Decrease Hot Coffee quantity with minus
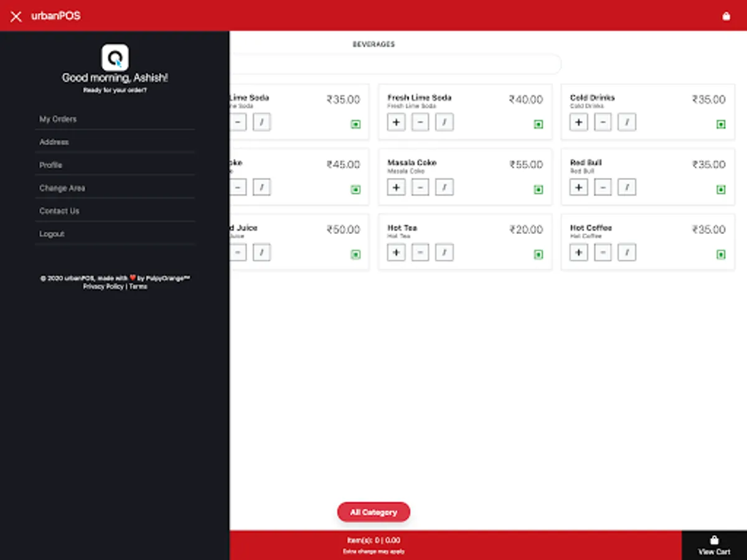Screen dimensions: 747x560 603,252
